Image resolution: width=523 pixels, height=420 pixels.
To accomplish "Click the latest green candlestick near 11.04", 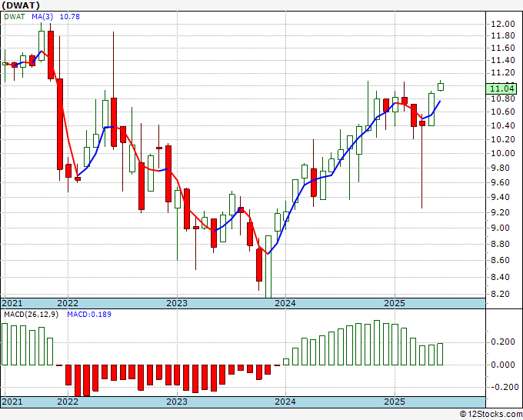I will click(x=441, y=87).
